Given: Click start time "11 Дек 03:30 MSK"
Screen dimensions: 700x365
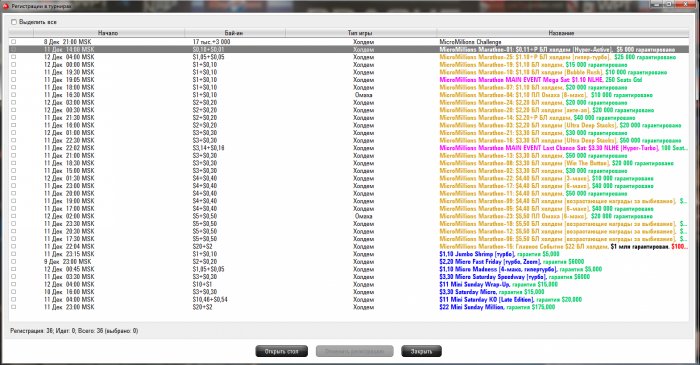Looking at the screenshot, I should pos(69,277).
